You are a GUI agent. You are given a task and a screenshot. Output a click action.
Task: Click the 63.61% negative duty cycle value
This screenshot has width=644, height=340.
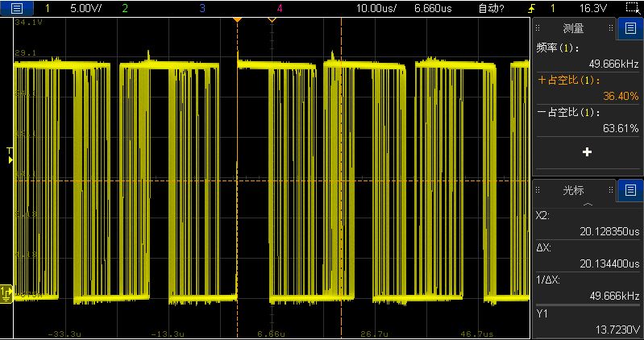pyautogui.click(x=621, y=129)
